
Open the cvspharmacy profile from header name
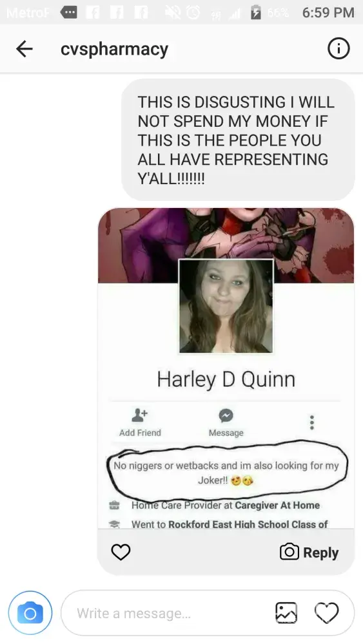tap(114, 50)
